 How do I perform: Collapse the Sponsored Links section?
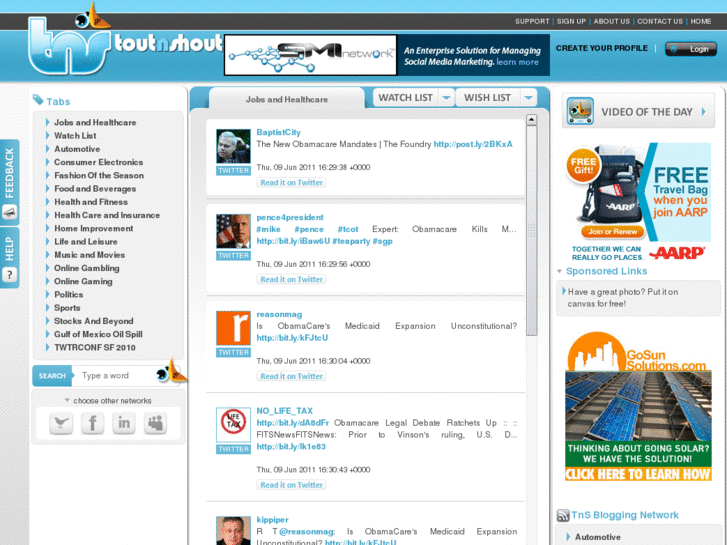tap(560, 271)
